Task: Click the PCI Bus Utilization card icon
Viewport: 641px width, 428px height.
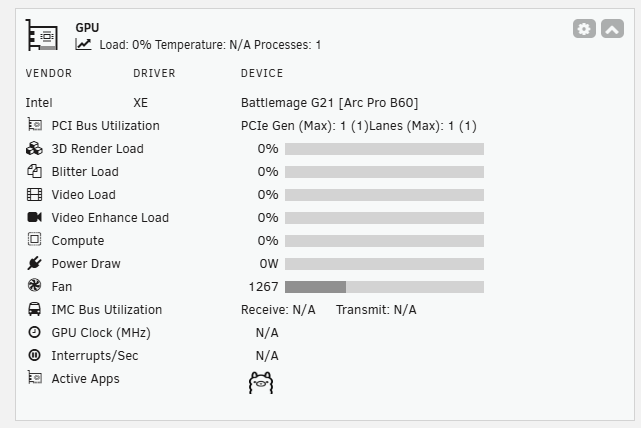Action: [x=34, y=124]
